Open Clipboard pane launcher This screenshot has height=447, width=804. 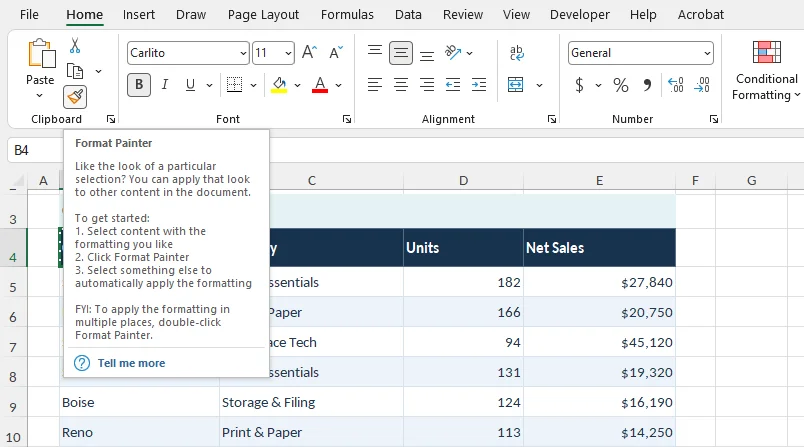[111, 119]
